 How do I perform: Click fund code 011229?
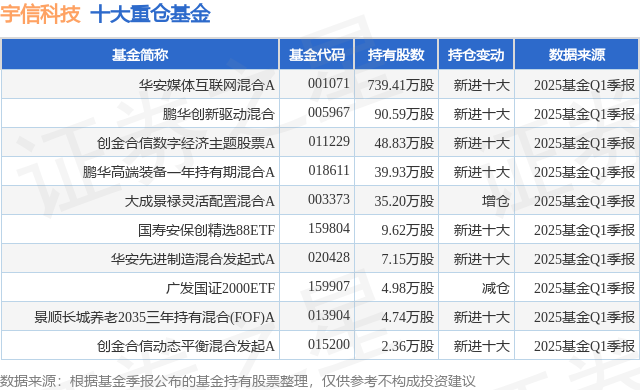pyautogui.click(x=329, y=142)
